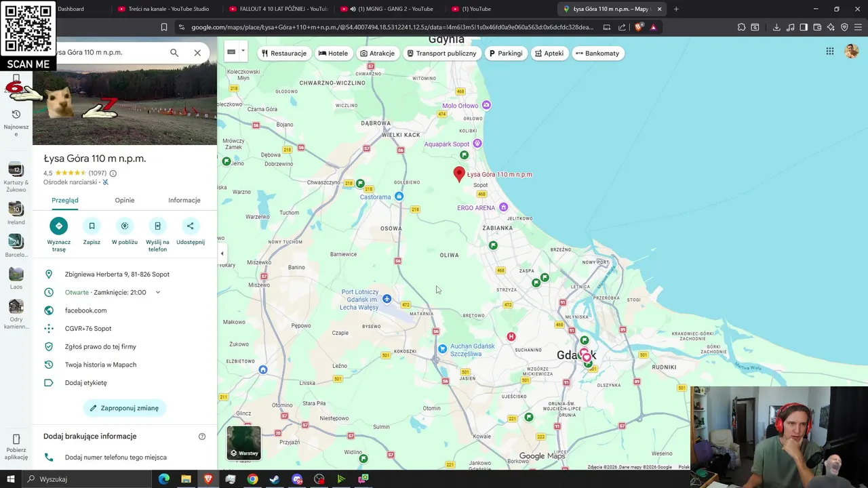Filter map by Bankomaty
The image size is (868, 488).
click(597, 53)
